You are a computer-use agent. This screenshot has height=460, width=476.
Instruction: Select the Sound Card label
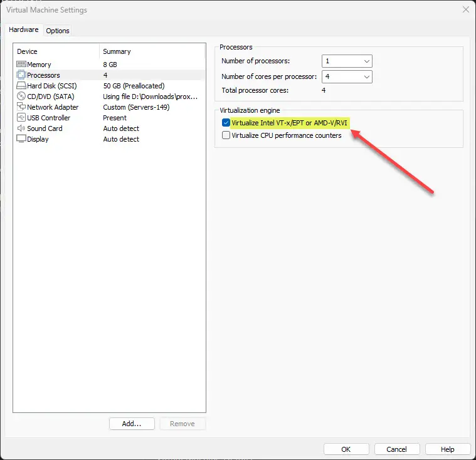[x=45, y=128]
